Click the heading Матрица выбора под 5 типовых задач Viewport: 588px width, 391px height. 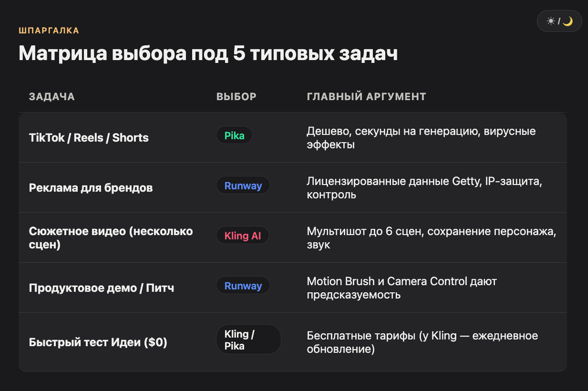208,54
